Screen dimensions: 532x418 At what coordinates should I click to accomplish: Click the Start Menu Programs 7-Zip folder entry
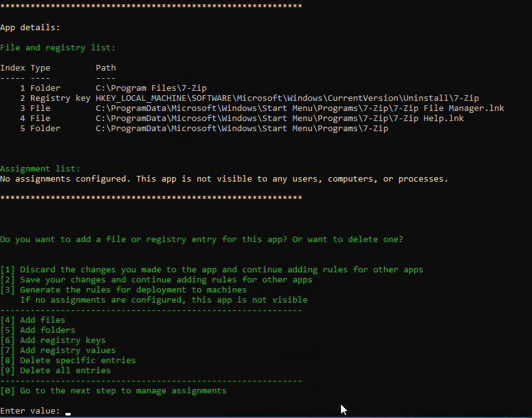tap(241, 129)
